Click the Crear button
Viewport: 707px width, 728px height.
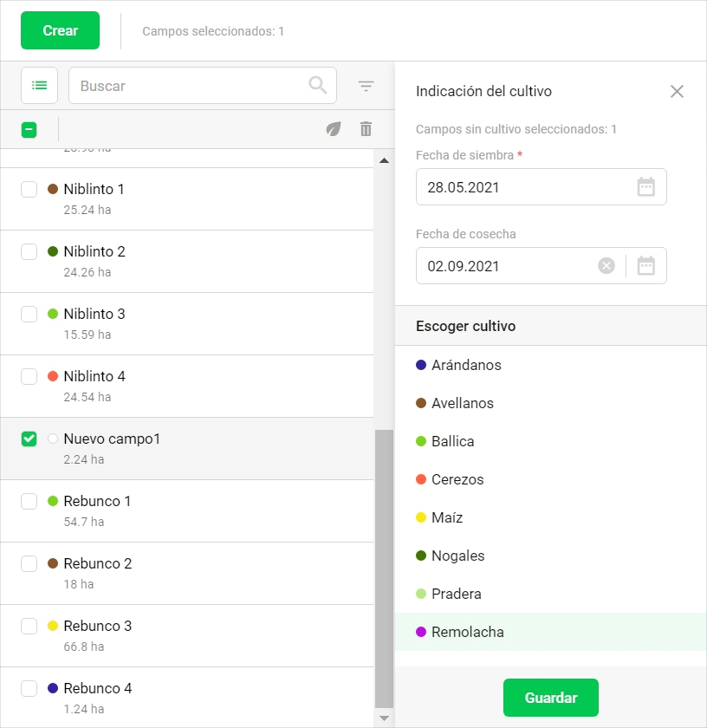pyautogui.click(x=60, y=30)
